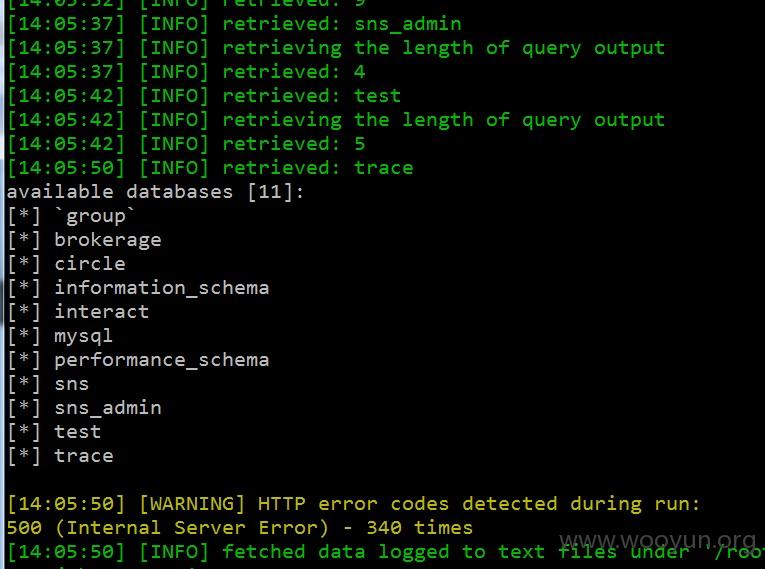Click sns_admin in the database list
The width and height of the screenshot is (765, 569).
108,408
